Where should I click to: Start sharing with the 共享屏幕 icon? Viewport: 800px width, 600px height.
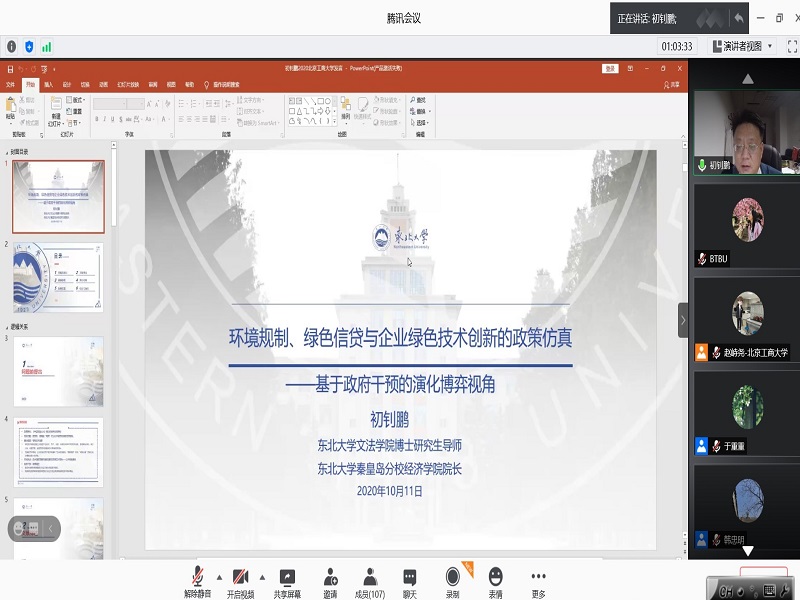287,576
